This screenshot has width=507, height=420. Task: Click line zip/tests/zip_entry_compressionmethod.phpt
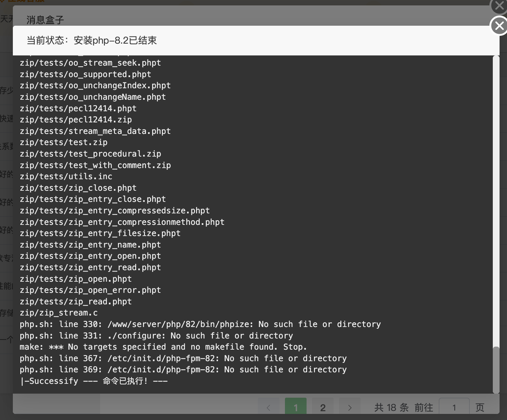coord(122,222)
